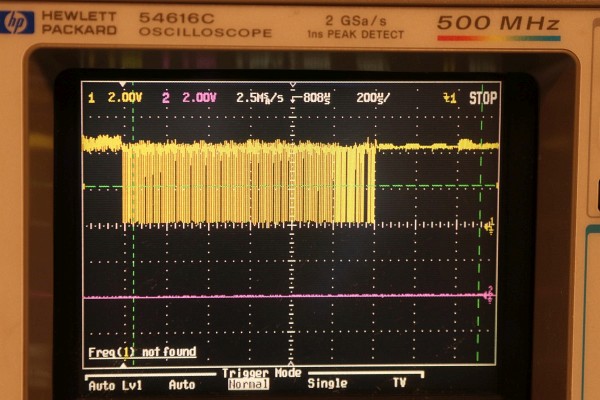This screenshot has height=400, width=600.
Task: Click the channel 1 ground marker at right edge
Action: (489, 226)
